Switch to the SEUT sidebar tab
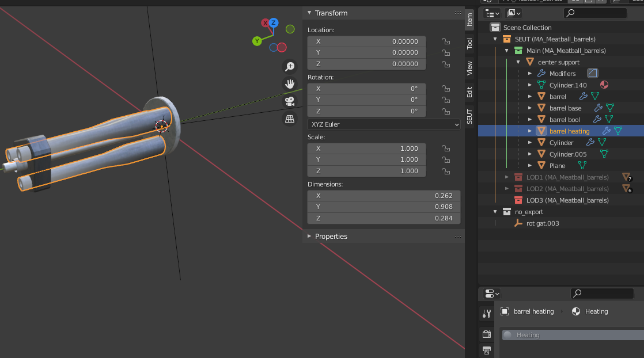 (x=469, y=117)
